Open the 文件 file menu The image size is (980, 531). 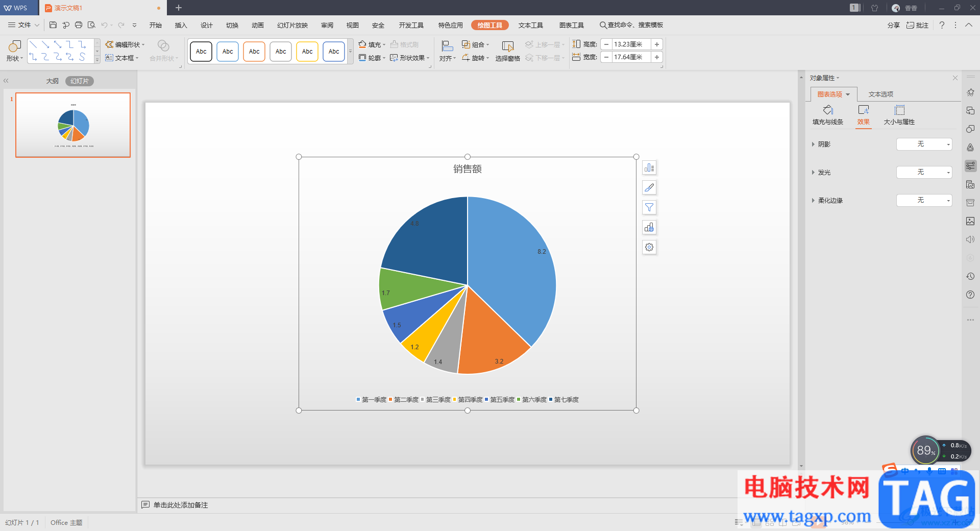23,25
